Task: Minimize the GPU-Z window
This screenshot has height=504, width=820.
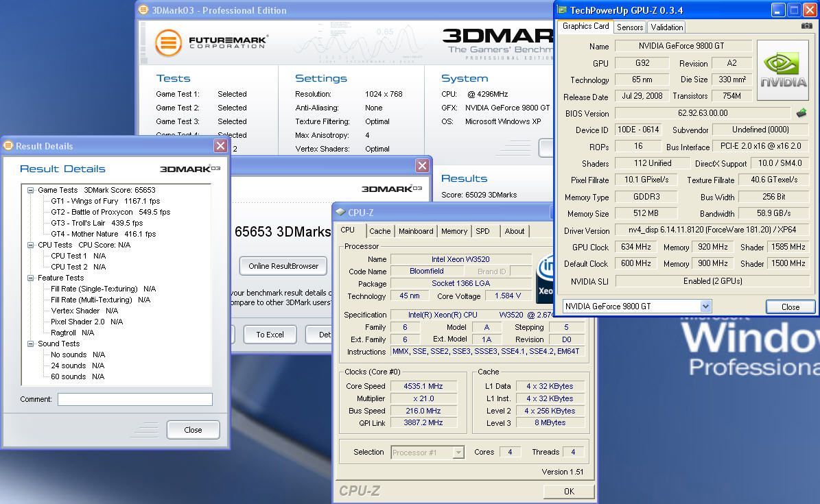Action: (777, 10)
